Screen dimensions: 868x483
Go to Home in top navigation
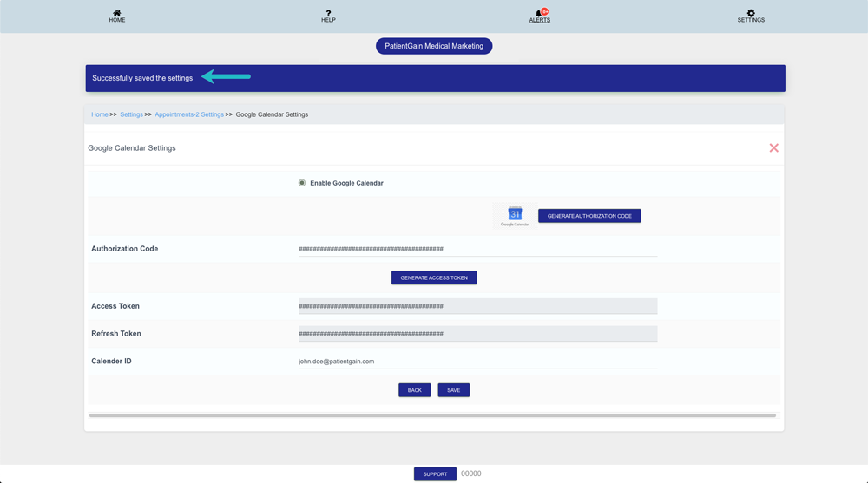117,16
